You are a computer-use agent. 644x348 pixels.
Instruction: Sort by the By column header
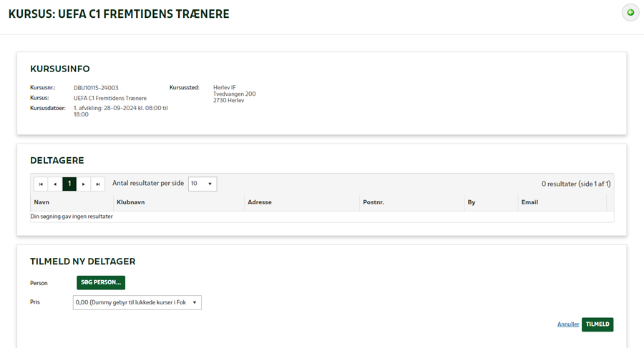click(472, 202)
